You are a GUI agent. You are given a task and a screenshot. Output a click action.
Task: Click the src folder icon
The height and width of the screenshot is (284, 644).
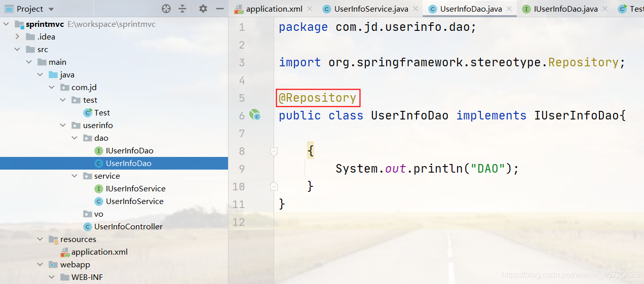[x=30, y=50]
